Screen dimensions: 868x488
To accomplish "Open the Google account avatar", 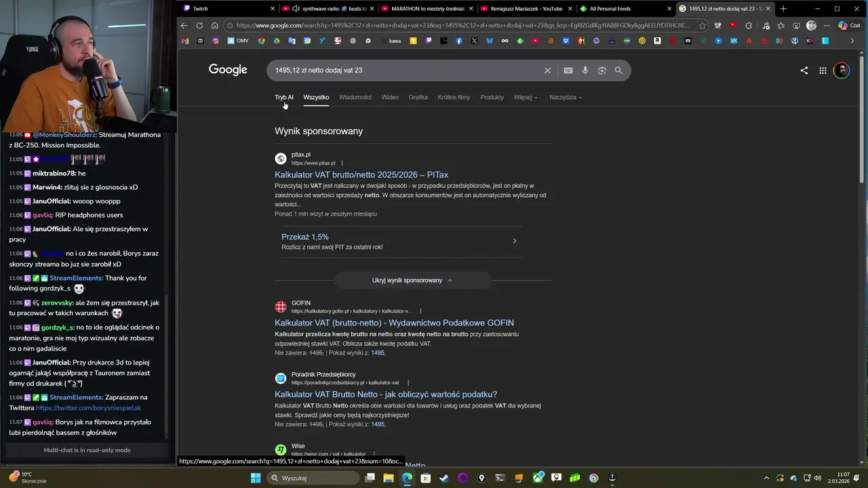I will pos(842,70).
